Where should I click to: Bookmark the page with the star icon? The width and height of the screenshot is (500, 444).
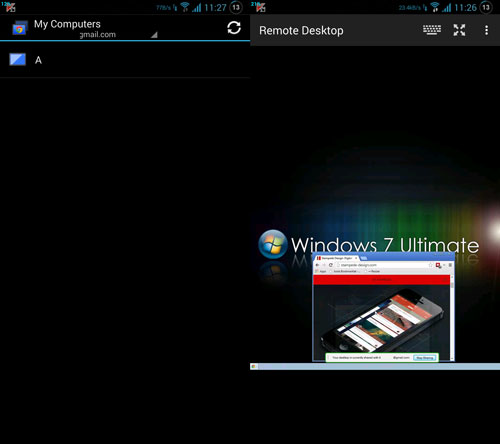coord(430,265)
